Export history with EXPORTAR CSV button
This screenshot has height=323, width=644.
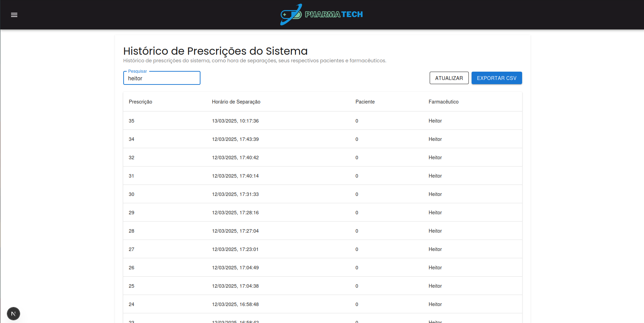[x=497, y=78]
